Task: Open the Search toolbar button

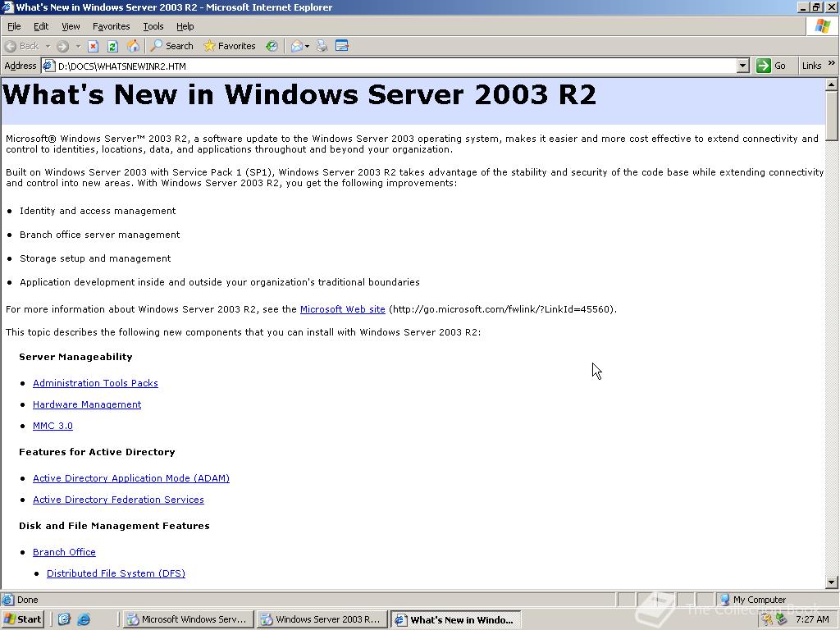Action: [171, 46]
